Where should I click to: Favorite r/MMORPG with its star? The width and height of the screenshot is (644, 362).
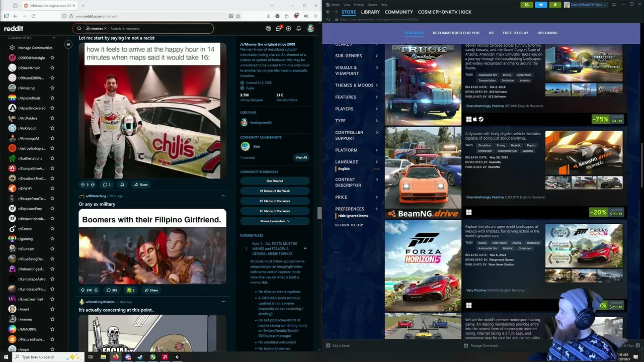[52, 329]
